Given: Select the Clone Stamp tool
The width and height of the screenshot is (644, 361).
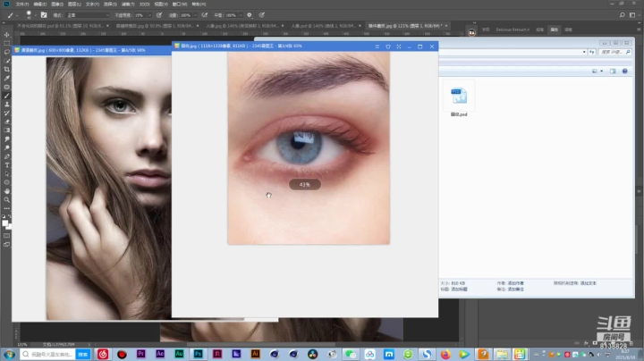Looking at the screenshot, I should pyautogui.click(x=7, y=105).
